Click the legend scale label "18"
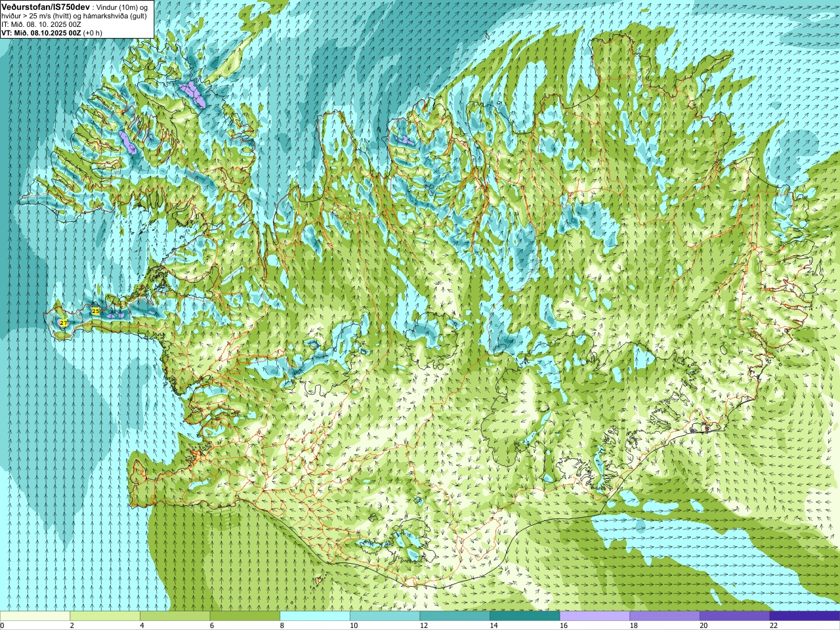Image resolution: width=840 pixels, height=630 pixels. (633, 625)
